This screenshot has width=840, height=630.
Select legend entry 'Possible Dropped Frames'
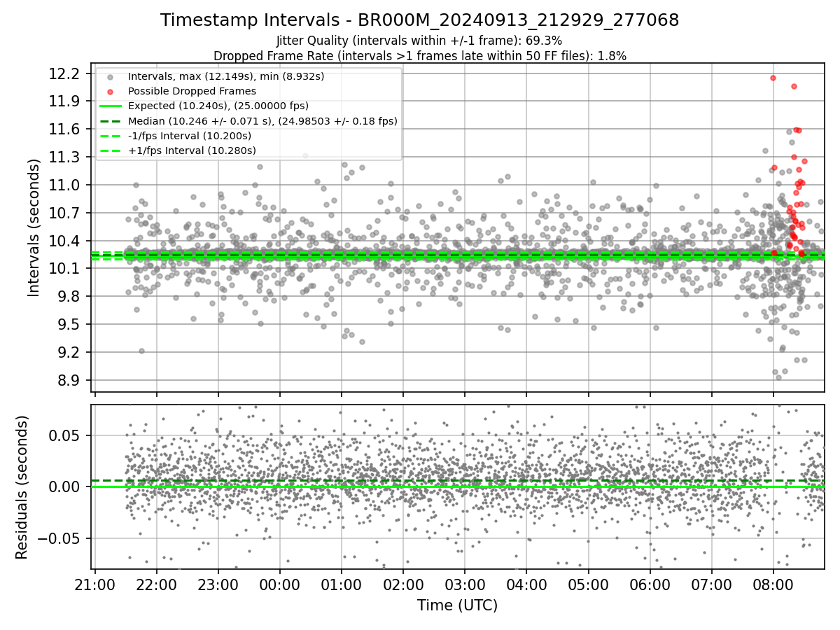(x=192, y=91)
